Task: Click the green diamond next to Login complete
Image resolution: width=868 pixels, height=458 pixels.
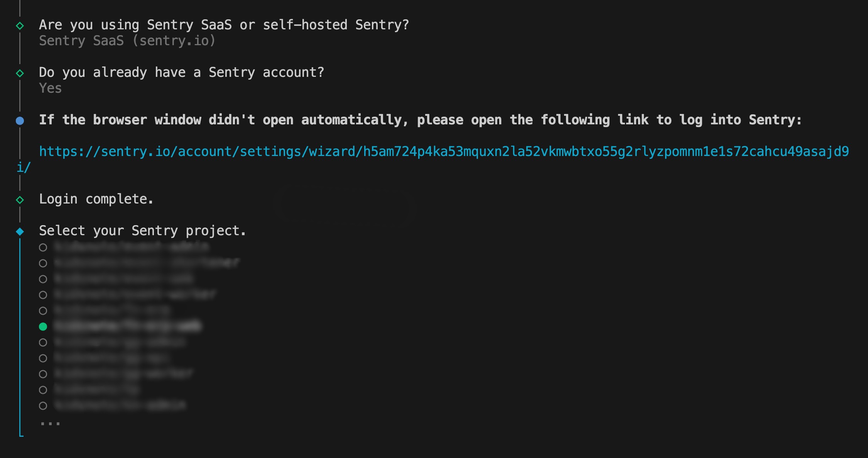Action: pyautogui.click(x=20, y=200)
